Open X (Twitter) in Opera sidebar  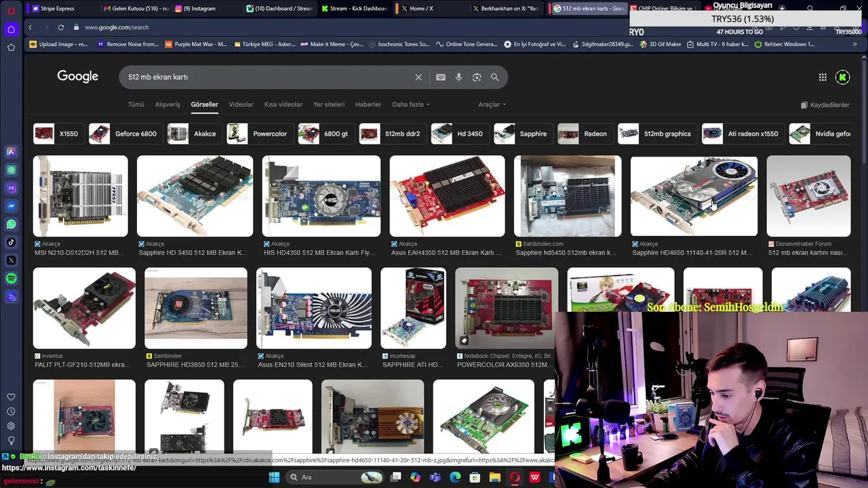pos(11,260)
